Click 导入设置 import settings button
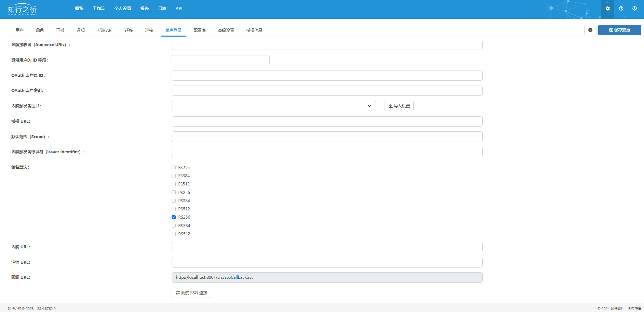This screenshot has height=312, width=644. 399,106
